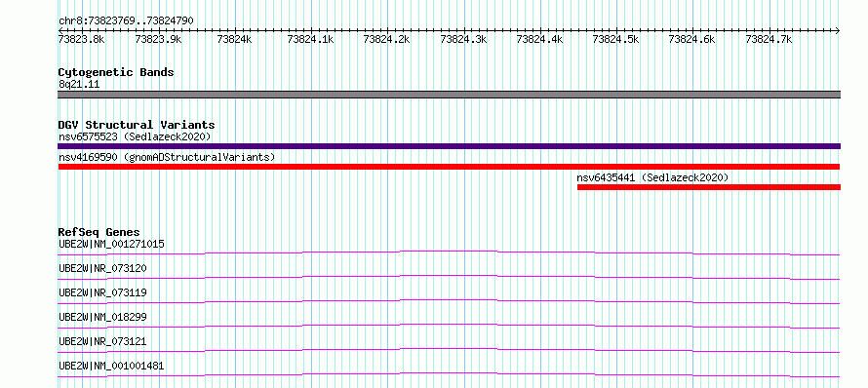Click the chr8:73823769..73824790 coordinate label
Screen dimensions: 868x388
pos(126,20)
